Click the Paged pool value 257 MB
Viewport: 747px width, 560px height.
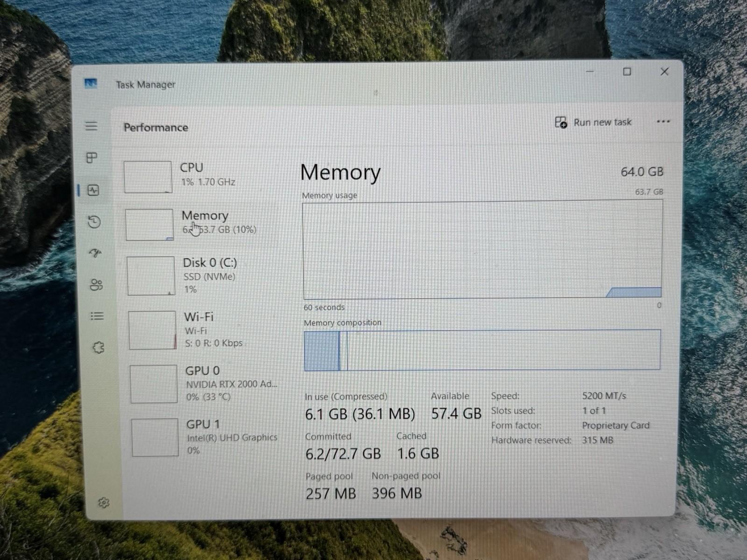coord(331,493)
